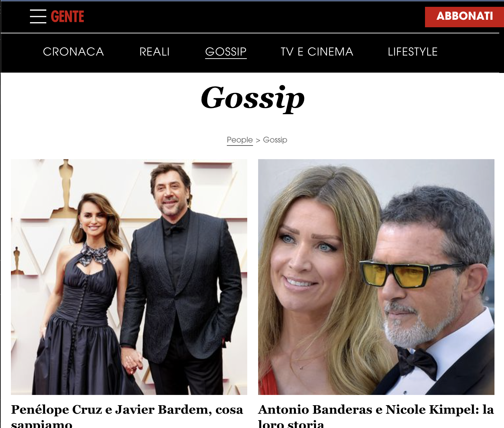Navigate to TV E CINEMA
This screenshot has height=428, width=504.
point(317,52)
